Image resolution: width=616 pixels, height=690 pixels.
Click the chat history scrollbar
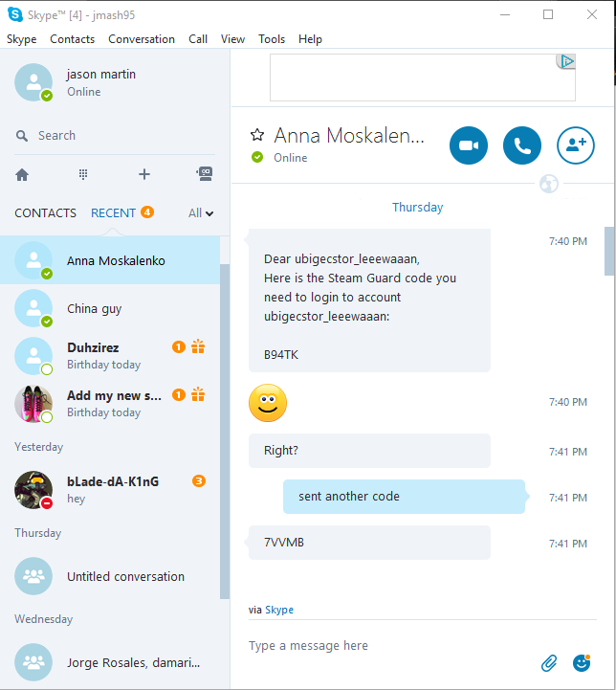609,252
